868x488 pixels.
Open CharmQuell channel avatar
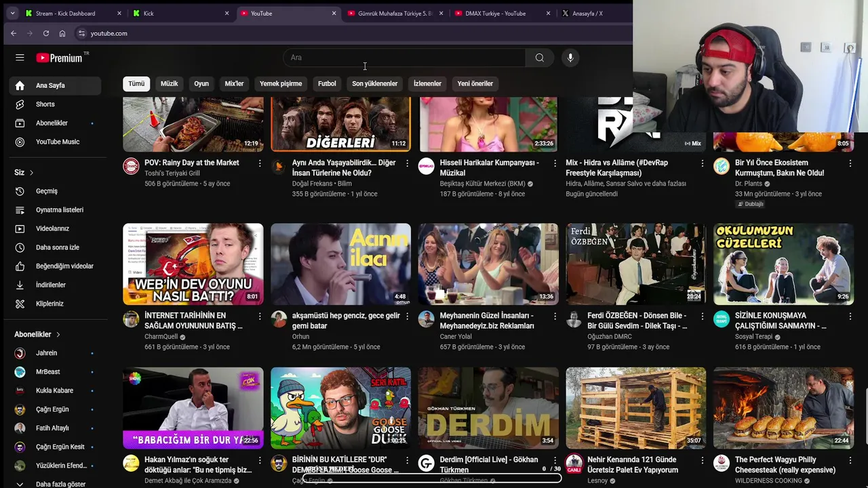pyautogui.click(x=131, y=319)
